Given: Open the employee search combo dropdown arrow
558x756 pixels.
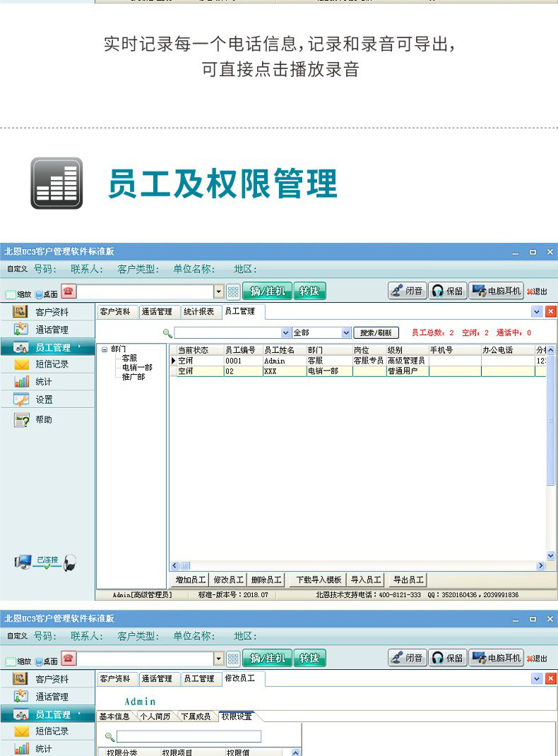Looking at the screenshot, I should (x=285, y=332).
